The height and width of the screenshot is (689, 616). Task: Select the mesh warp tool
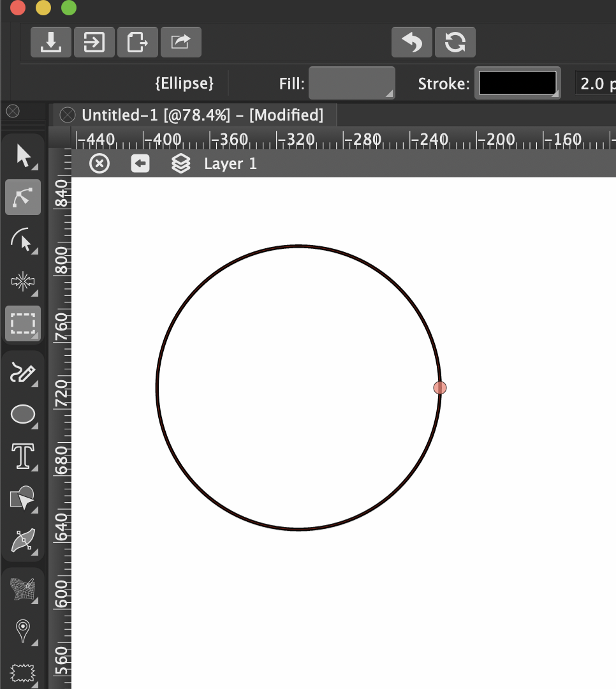(23, 590)
